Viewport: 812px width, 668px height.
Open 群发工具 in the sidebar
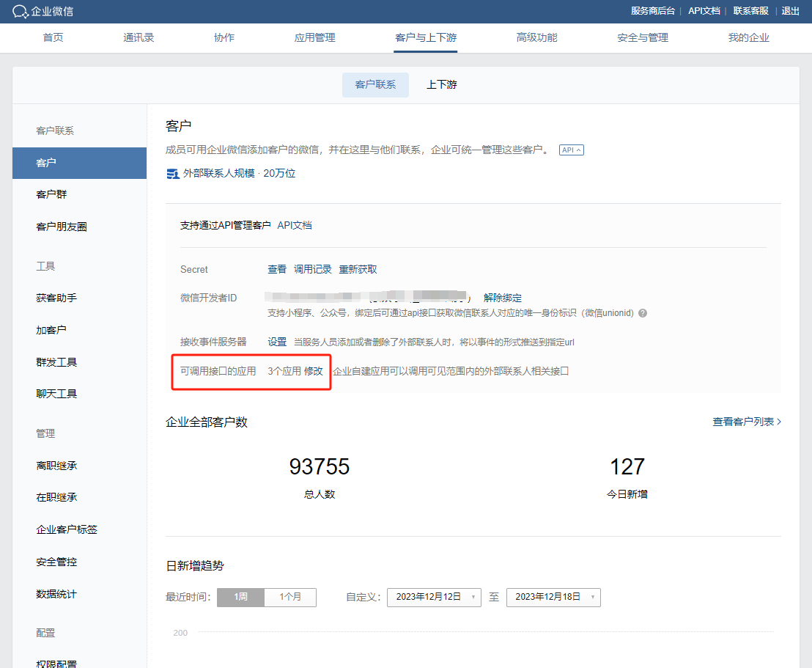[x=56, y=362]
